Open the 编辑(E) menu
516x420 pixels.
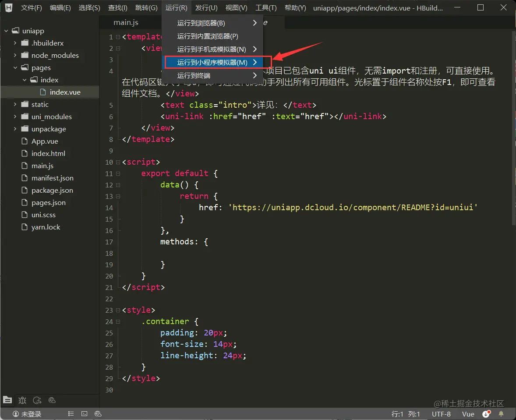click(x=60, y=7)
